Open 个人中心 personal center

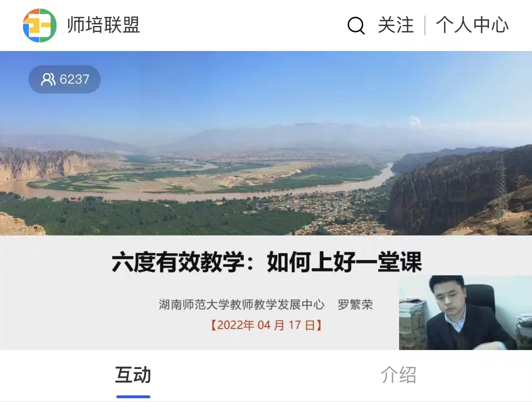pos(472,25)
